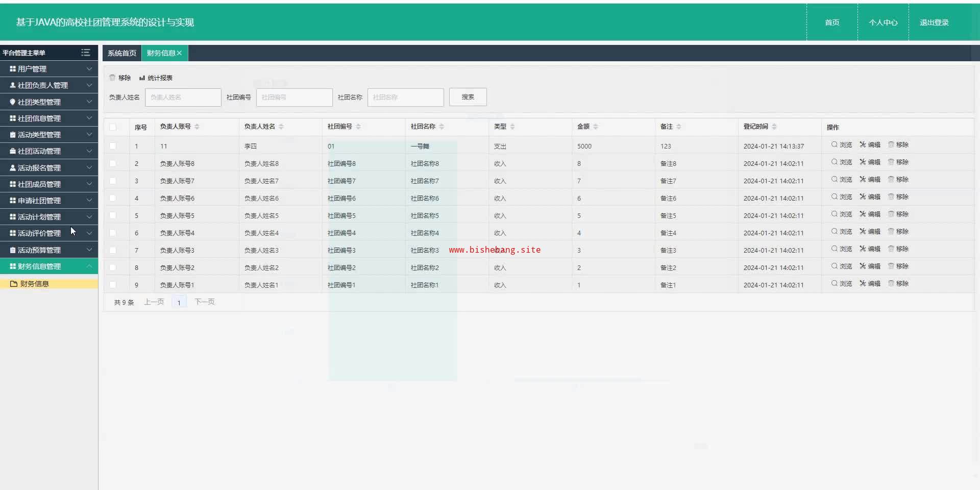Expand the 用户管理 menu chevron
Viewport: 980px width, 490px height.
89,69
